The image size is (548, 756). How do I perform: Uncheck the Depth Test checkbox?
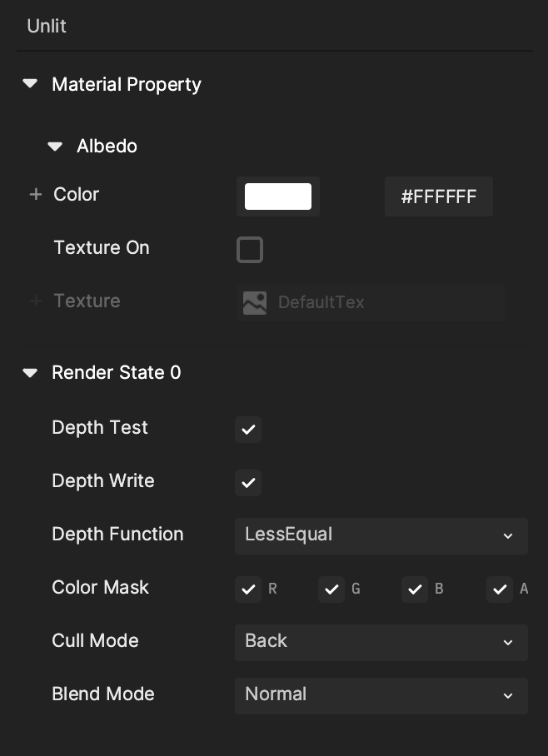point(248,429)
